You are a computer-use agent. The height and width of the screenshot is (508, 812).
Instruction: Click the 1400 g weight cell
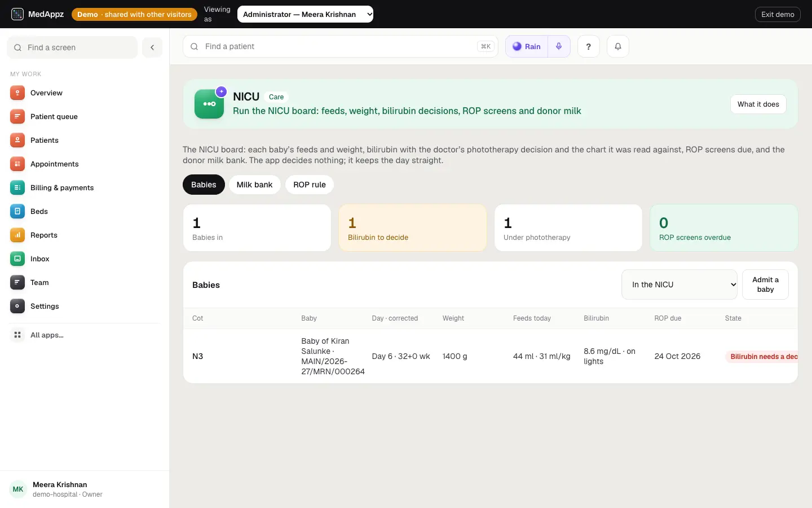[455, 356]
